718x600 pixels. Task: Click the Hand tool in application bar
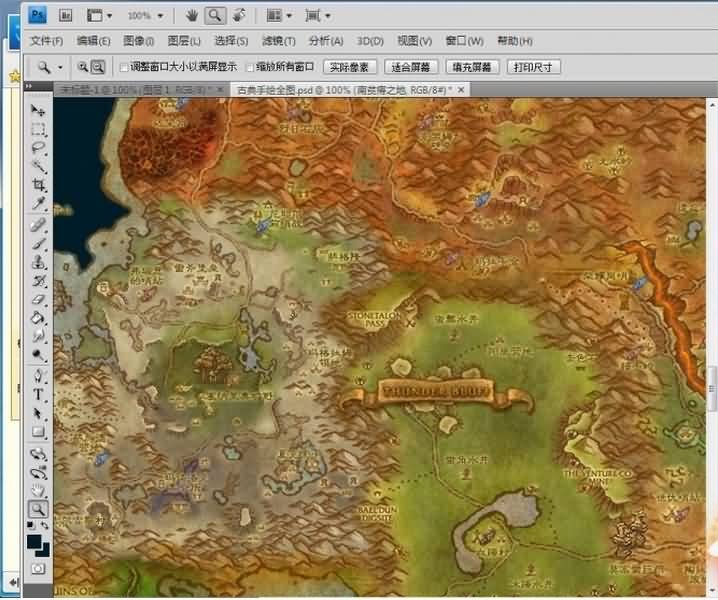pos(191,16)
